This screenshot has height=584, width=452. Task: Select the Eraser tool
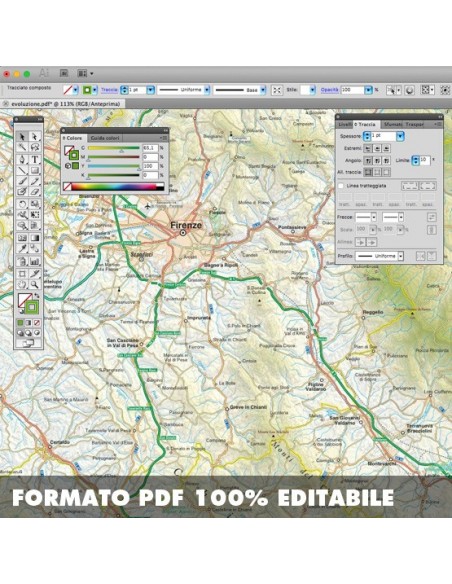click(x=34, y=192)
